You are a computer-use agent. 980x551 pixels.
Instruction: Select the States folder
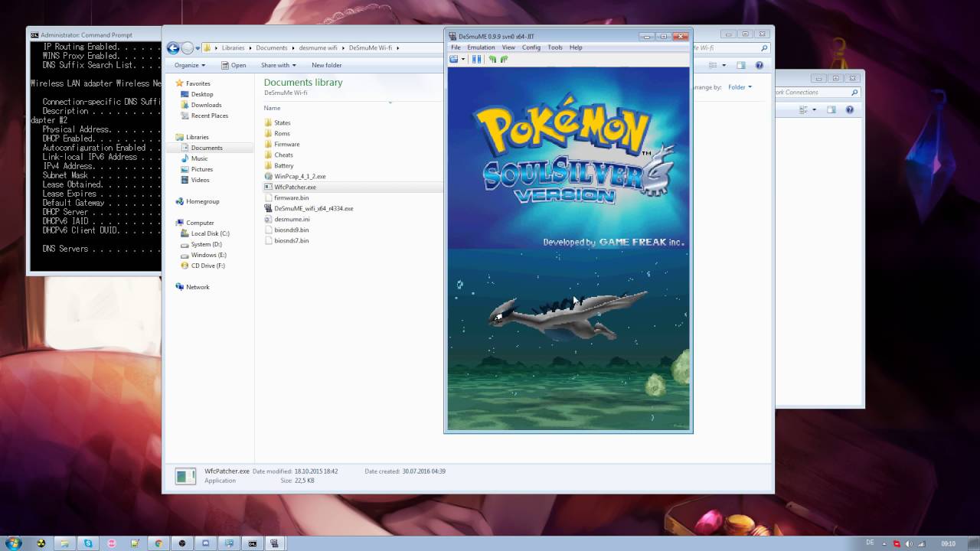(282, 122)
